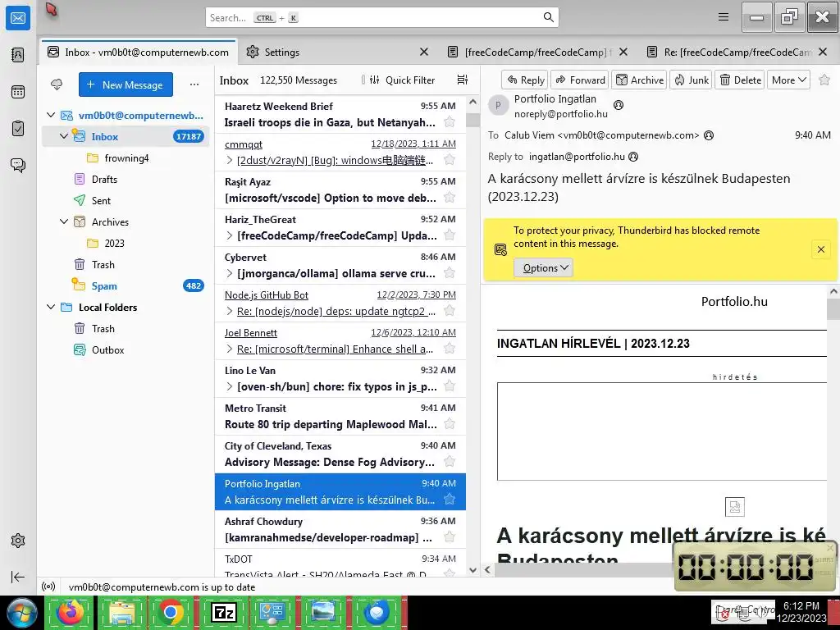Viewport: 840px width, 630px height.
Task: Click contact icon beside Calub Viem recipient
Action: (709, 135)
